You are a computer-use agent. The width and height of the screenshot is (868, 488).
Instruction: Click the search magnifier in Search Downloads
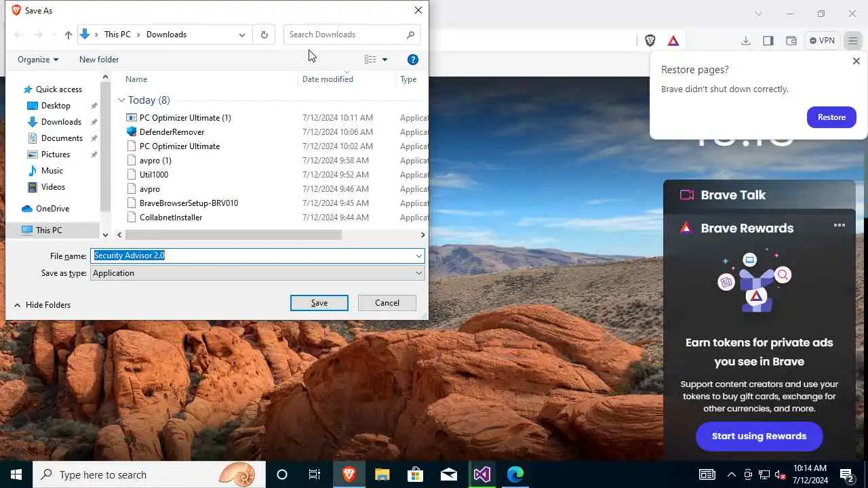coord(410,35)
